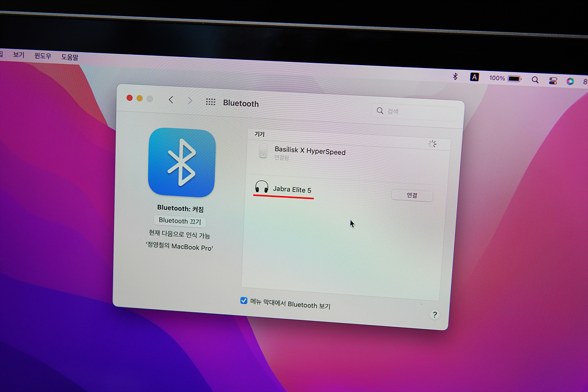Toggle '메뉴 막대에서 Bluetooth 보기' checkbox

pyautogui.click(x=244, y=300)
